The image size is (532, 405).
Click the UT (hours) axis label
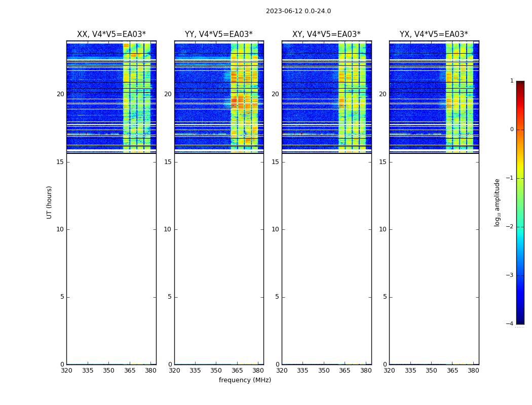49,202
